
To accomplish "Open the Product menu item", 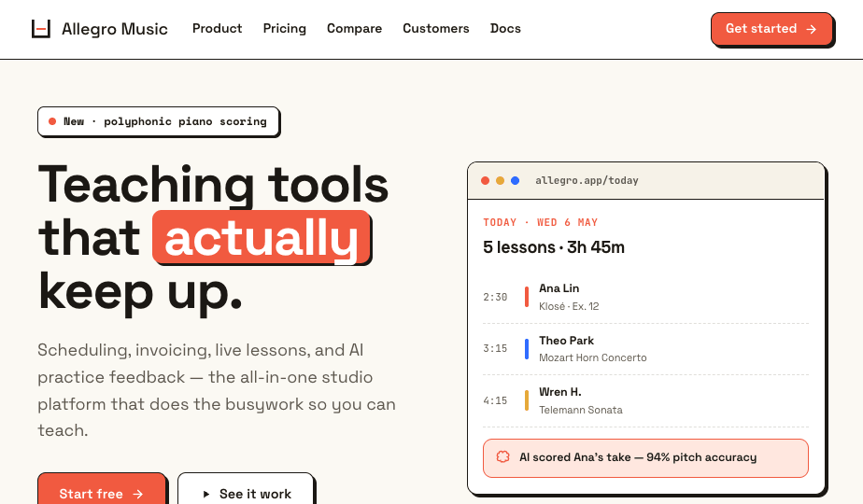I will tap(217, 29).
